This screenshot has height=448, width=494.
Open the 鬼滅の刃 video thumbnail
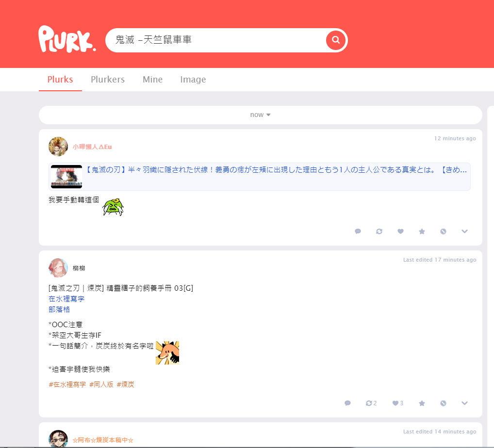click(x=66, y=177)
